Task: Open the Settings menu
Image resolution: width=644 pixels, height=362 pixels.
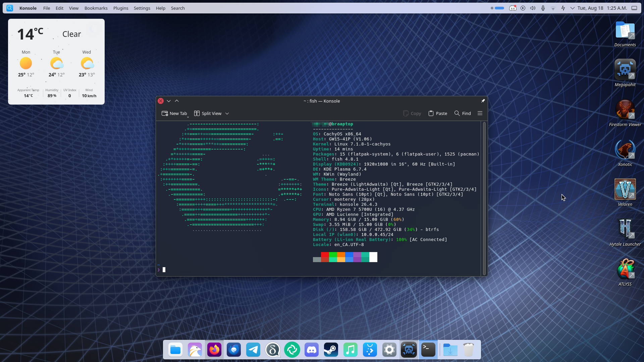Action: [x=142, y=8]
